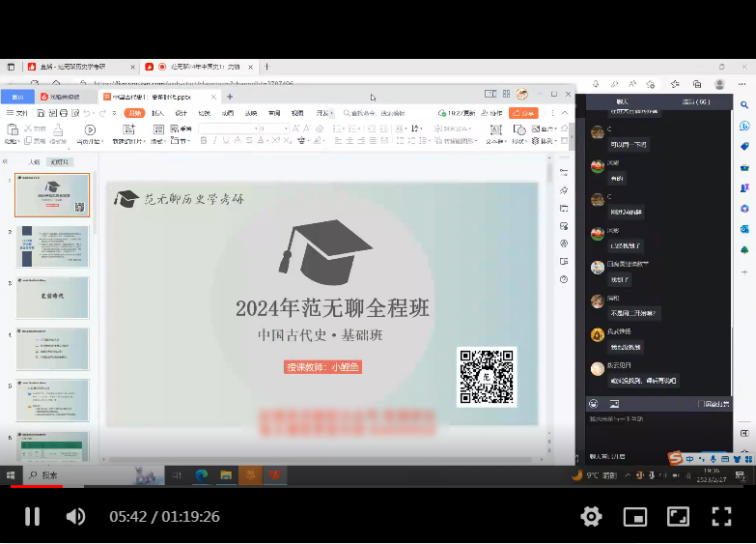Image resolution: width=756 pixels, height=544 pixels.
Task: Open the 文件 menu in WPS
Action: pyautogui.click(x=17, y=113)
